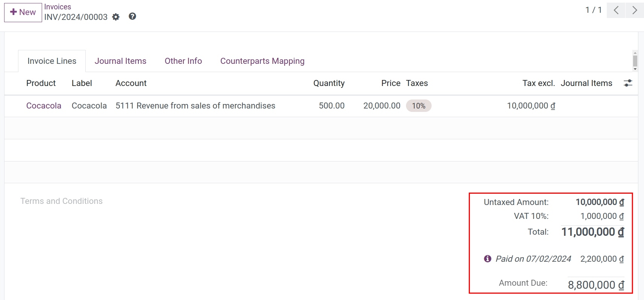Click the Quantity column header
Image resolution: width=644 pixels, height=300 pixels.
[x=329, y=83]
